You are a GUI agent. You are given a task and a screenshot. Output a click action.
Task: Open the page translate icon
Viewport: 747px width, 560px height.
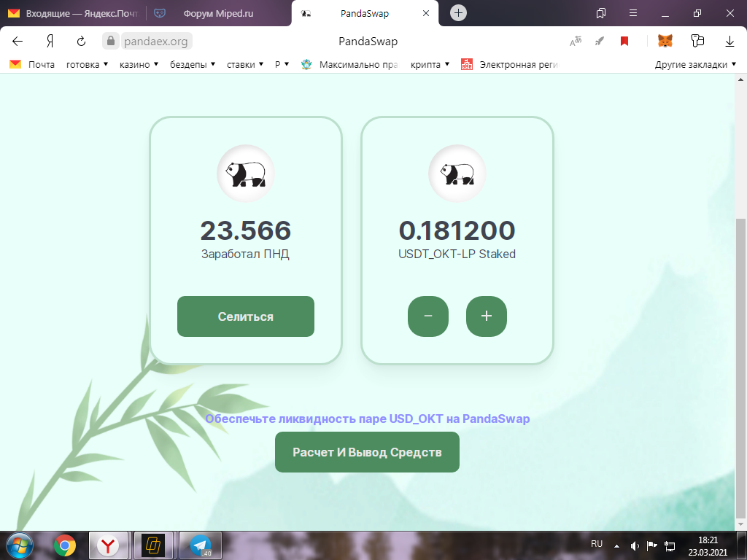[576, 42]
